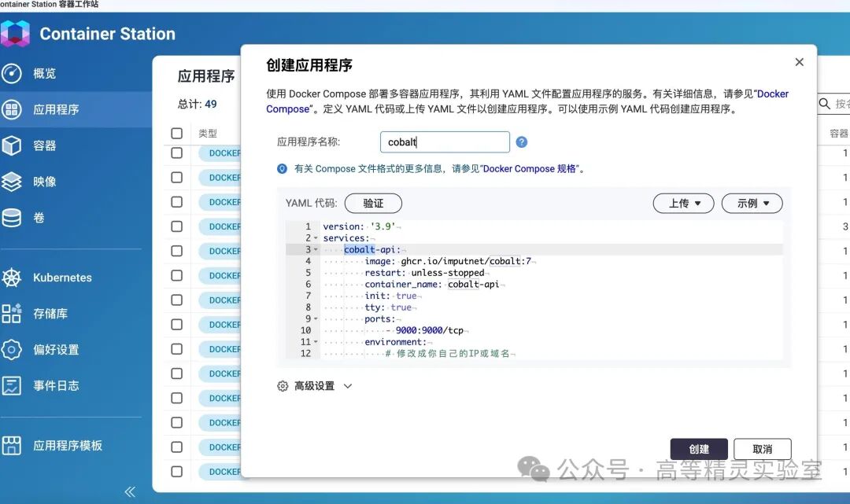Go to 概览 in the sidebar
Viewport: 850px width, 504px height.
(x=44, y=74)
